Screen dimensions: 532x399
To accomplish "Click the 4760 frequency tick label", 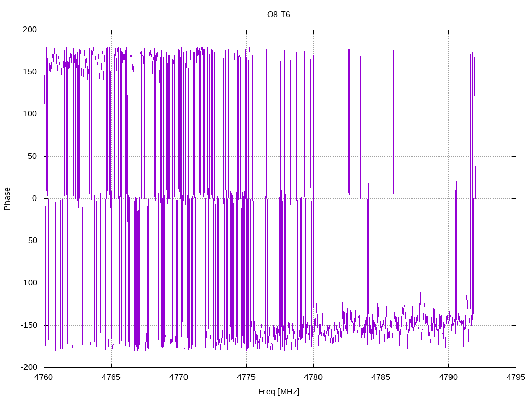I will (44, 377).
